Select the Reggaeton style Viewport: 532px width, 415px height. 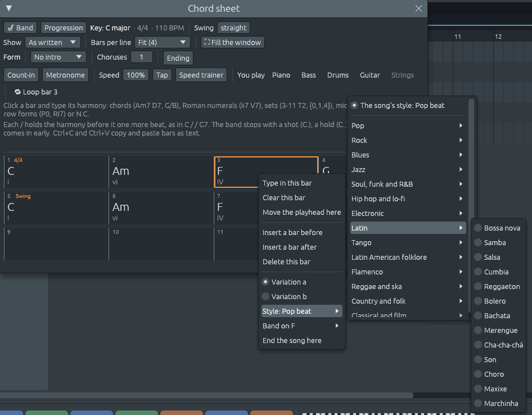498,286
